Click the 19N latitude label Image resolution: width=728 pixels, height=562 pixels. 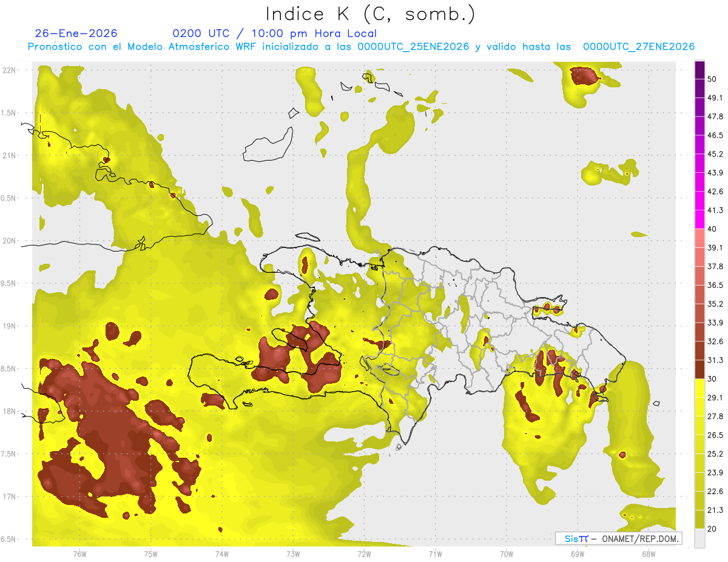(x=10, y=326)
